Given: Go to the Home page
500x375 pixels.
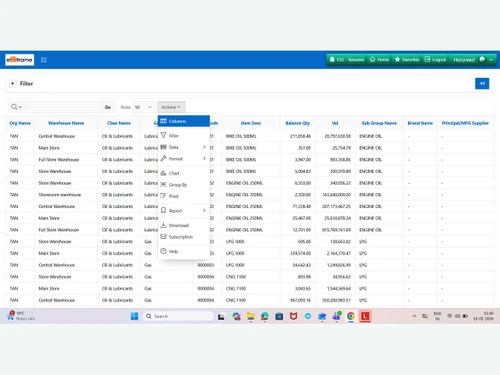Looking at the screenshot, I should [x=379, y=59].
